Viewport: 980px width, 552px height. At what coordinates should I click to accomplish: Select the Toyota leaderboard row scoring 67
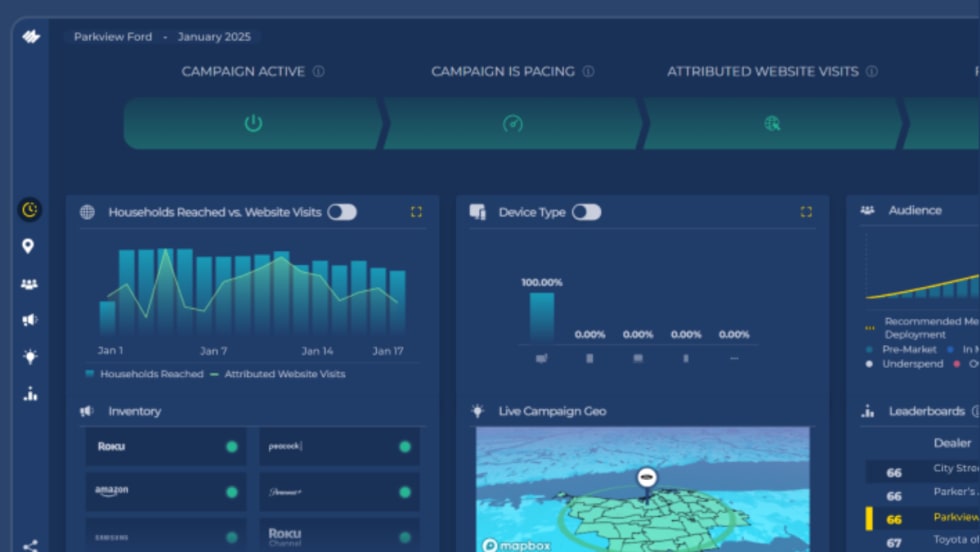(922, 541)
